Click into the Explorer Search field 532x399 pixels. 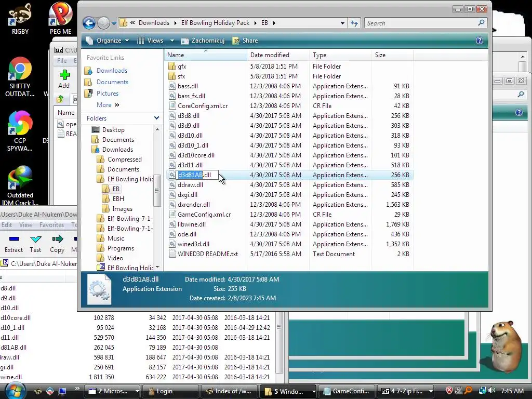[420, 23]
